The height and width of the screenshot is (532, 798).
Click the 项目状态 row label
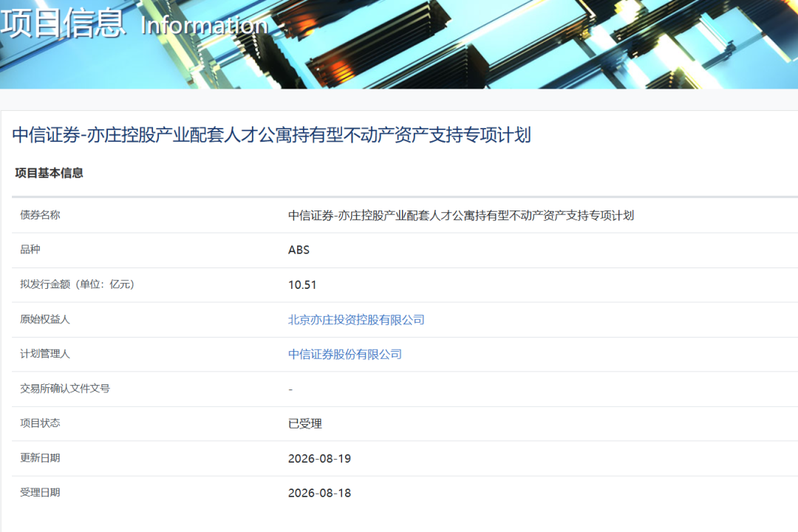(x=40, y=423)
